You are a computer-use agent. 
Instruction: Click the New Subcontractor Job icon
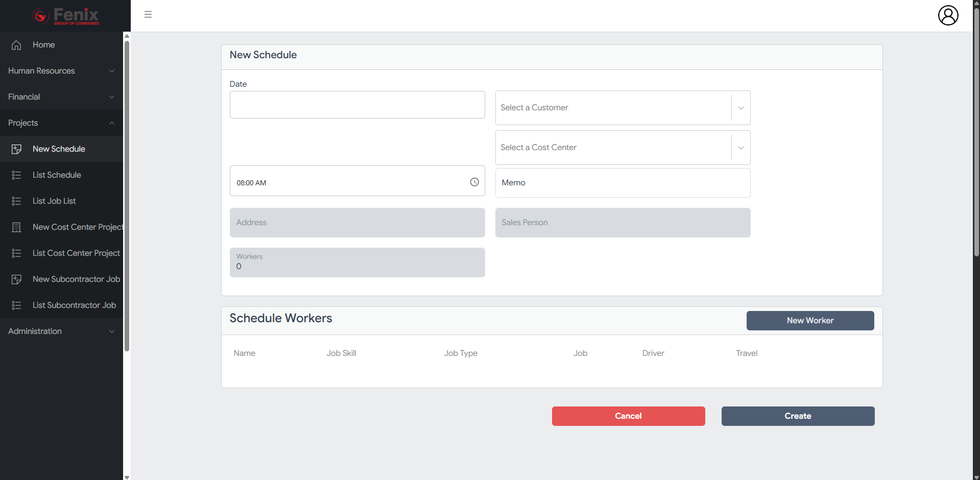[x=16, y=279]
